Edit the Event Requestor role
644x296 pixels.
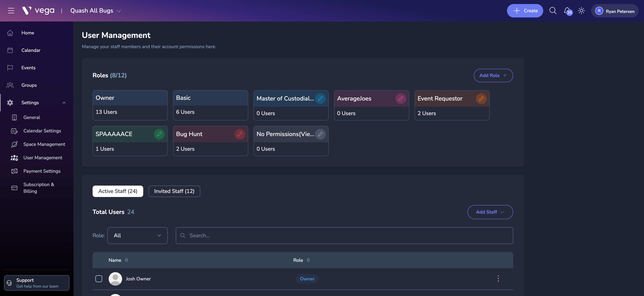[481, 98]
